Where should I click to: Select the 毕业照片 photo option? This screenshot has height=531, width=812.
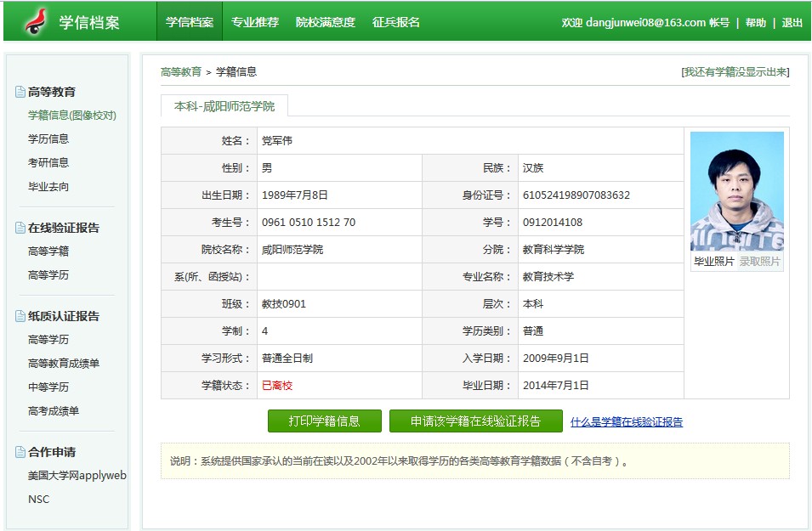pyautogui.click(x=714, y=262)
